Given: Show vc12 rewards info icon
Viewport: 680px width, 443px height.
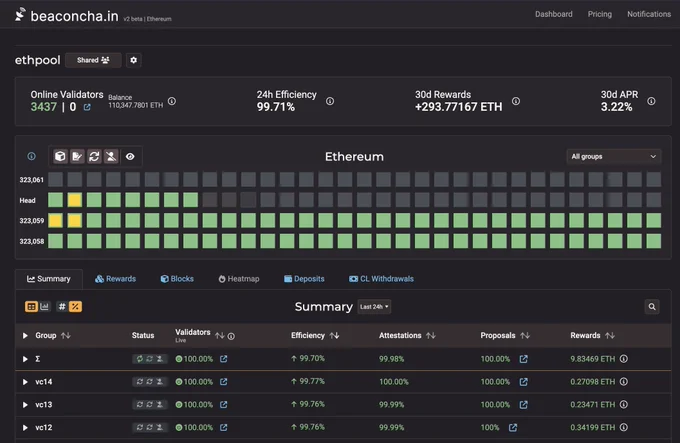Looking at the screenshot, I should pos(624,427).
